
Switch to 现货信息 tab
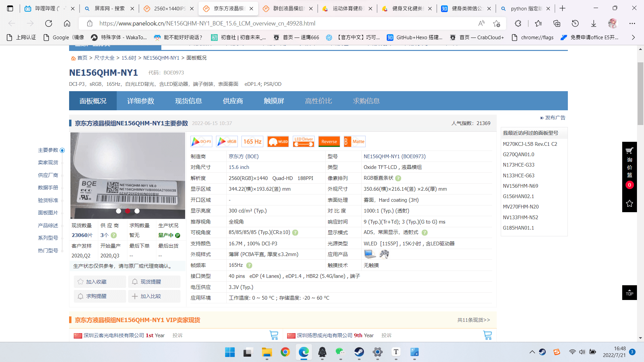tap(189, 101)
